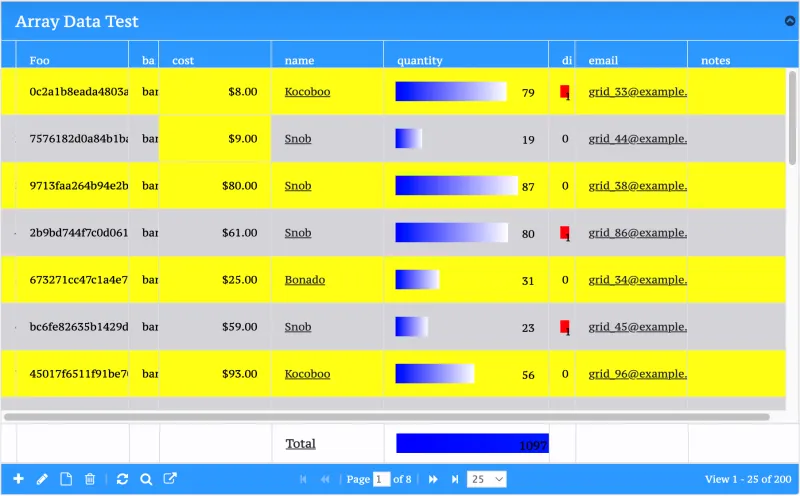This screenshot has height=496, width=800.
Task: Click the quantity bar showing 56
Action: tap(435, 374)
